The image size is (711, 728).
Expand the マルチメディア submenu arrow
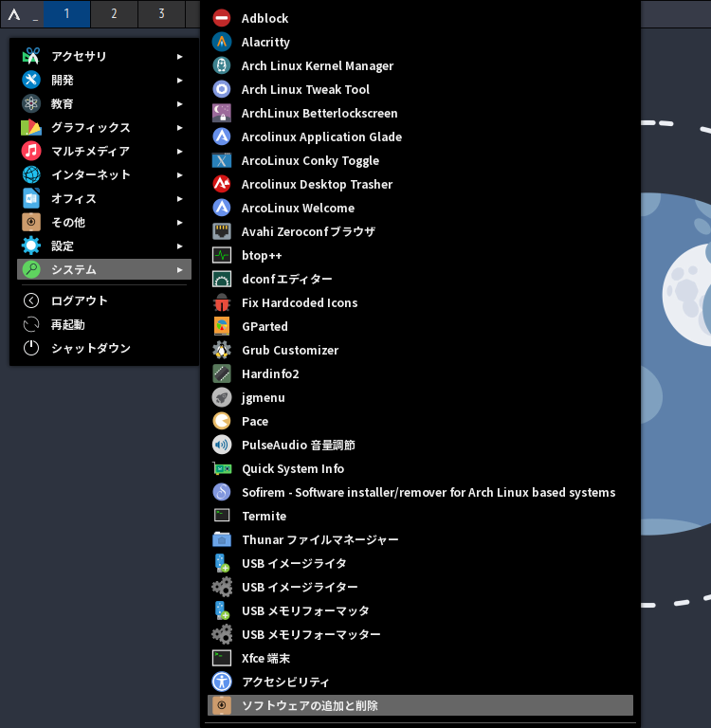click(180, 151)
